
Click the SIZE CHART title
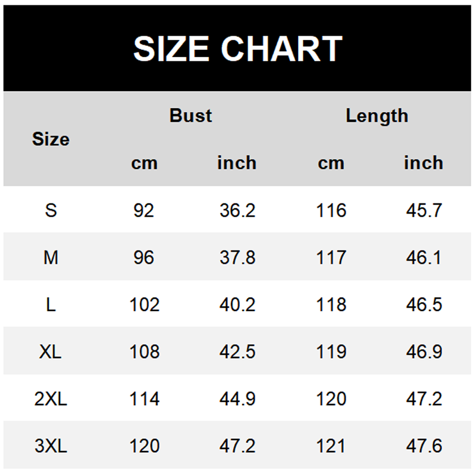237,49
